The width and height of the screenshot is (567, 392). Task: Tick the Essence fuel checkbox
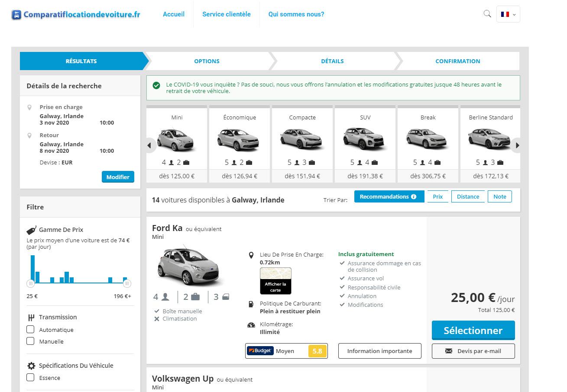coord(30,378)
